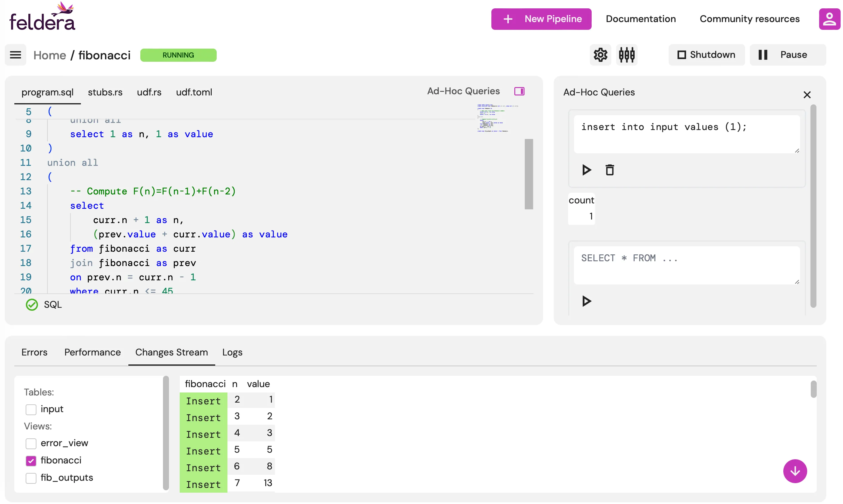Image resolution: width=843 pixels, height=504 pixels.
Task: Switch to program.sql tab
Action: tap(47, 92)
